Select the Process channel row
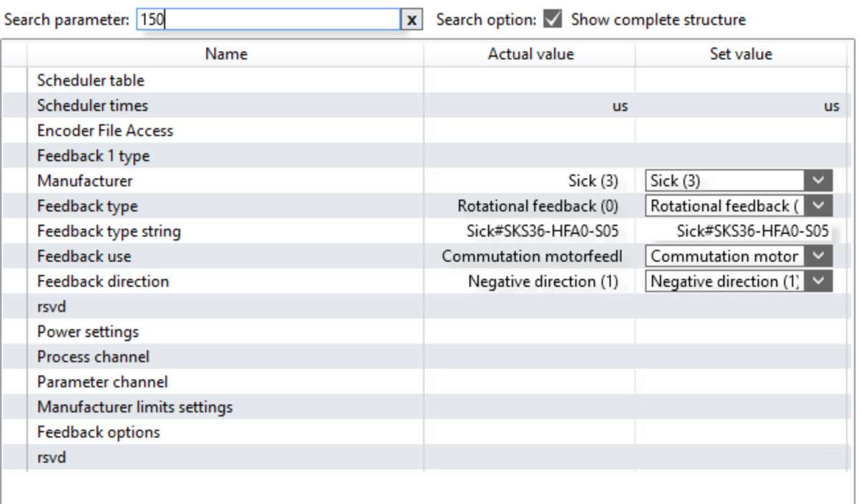Image resolution: width=859 pixels, height=504 pixels. [93, 357]
